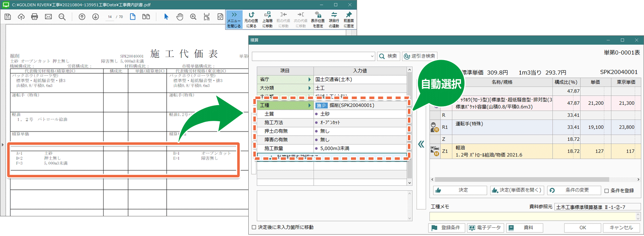Click the OK button
This screenshot has width=644, height=236.
[x=582, y=228]
